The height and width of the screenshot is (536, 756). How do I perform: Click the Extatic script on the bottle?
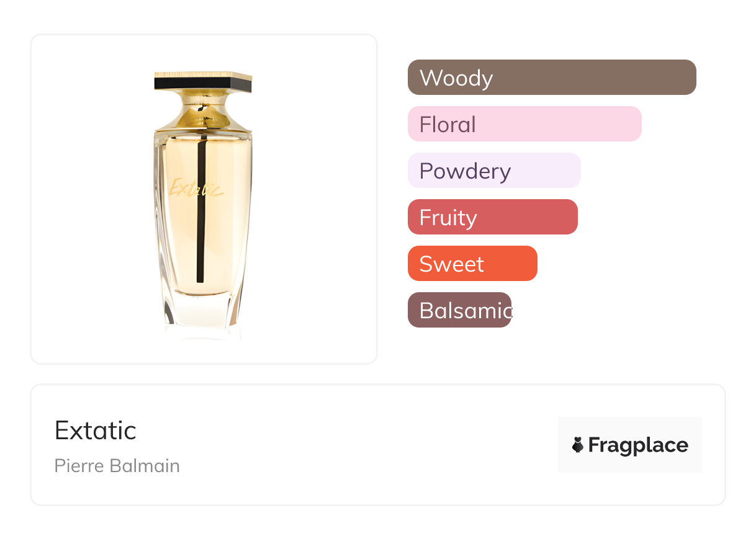pos(195,188)
